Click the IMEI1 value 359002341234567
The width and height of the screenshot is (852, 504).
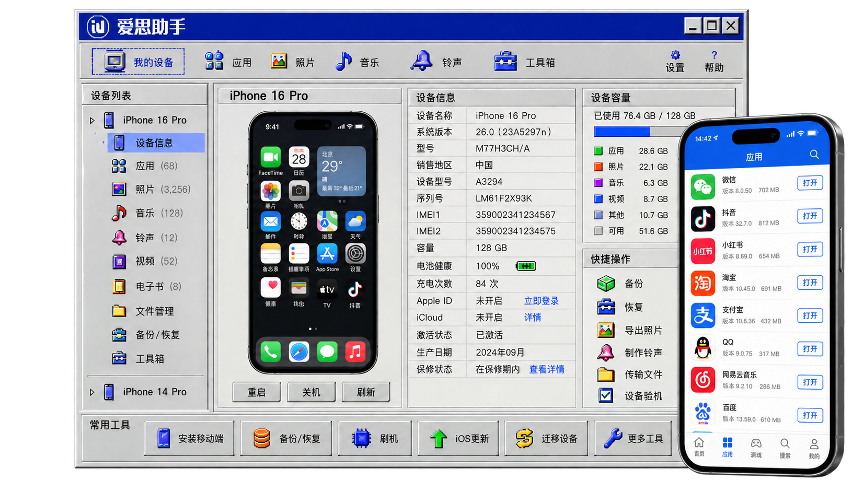(x=515, y=215)
